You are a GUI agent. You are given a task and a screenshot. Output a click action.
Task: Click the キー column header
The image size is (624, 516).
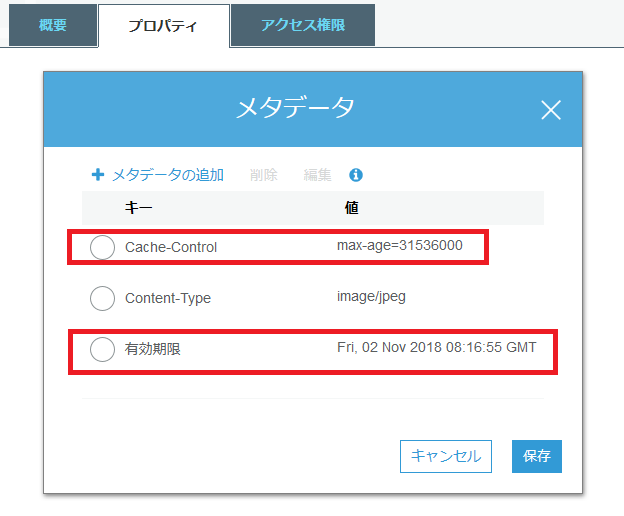[x=138, y=208]
